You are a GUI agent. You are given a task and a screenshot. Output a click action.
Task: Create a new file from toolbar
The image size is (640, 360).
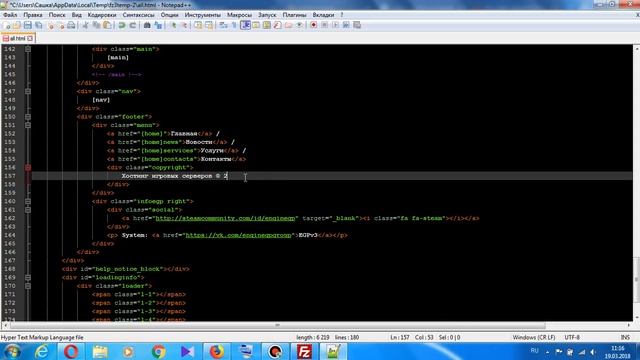click(7, 25)
